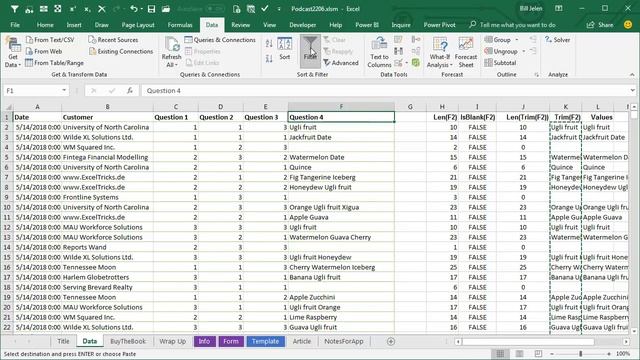
Task: Open Recent Sources
Action: click(113, 40)
